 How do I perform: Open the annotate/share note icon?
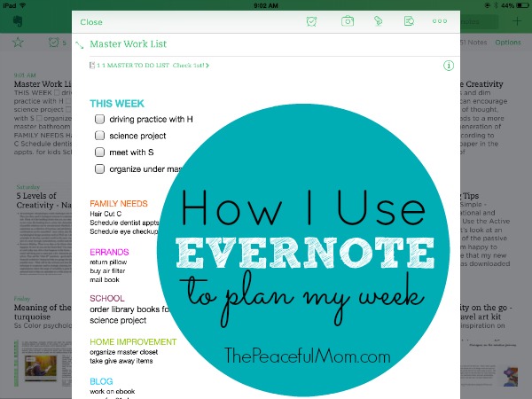point(409,21)
